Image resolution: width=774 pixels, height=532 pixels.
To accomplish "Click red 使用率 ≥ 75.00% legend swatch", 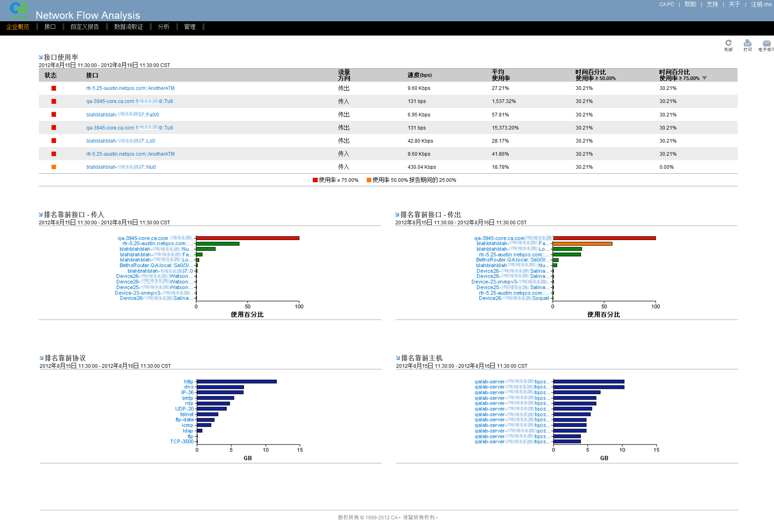I will [315, 180].
